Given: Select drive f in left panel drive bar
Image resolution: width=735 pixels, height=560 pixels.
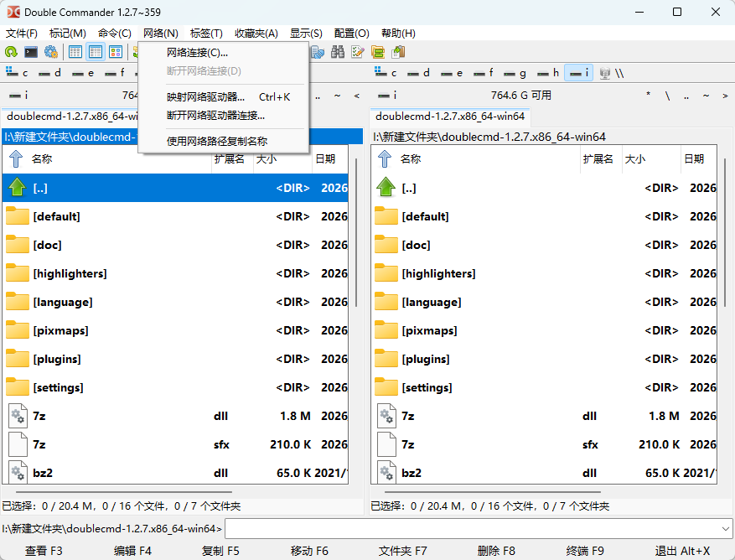Looking at the screenshot, I should pos(115,73).
